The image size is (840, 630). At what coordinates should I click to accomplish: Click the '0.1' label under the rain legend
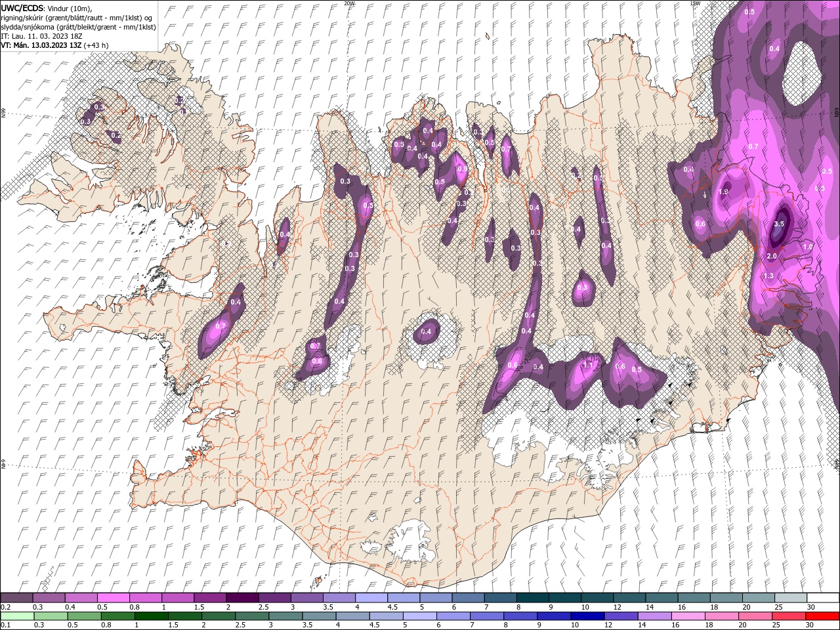(x=5, y=625)
